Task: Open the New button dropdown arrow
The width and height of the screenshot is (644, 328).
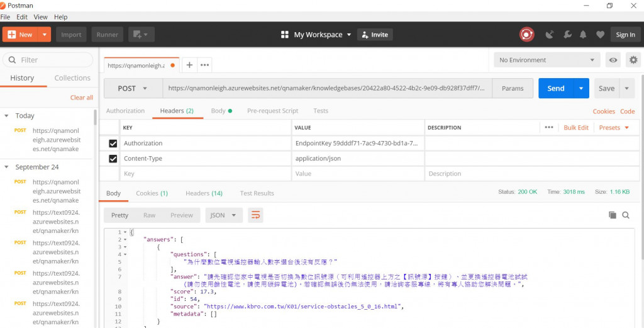Action: click(45, 35)
